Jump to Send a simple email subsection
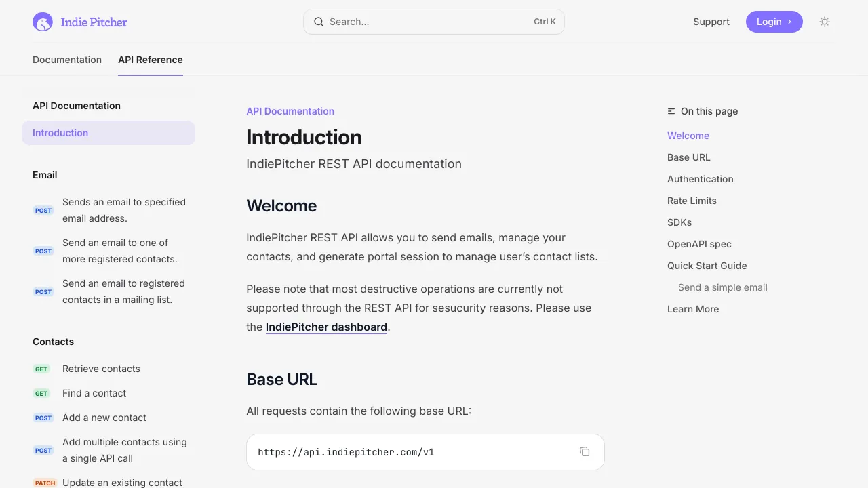This screenshot has height=488, width=868. (723, 287)
